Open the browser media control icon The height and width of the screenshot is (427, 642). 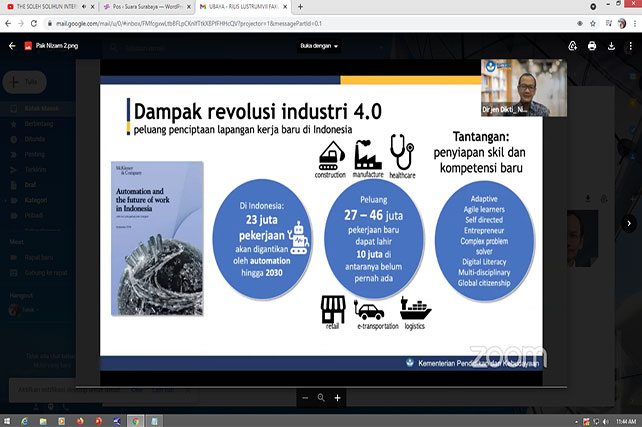coord(609,23)
